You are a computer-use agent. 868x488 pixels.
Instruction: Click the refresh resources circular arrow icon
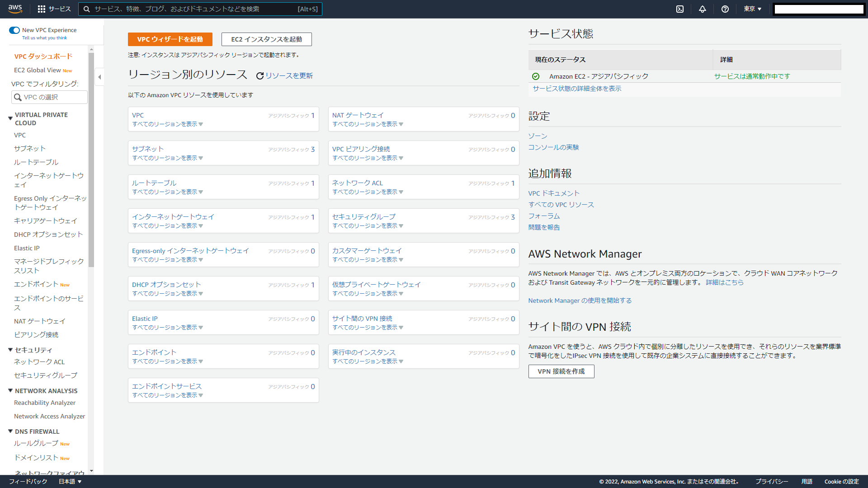(259, 76)
